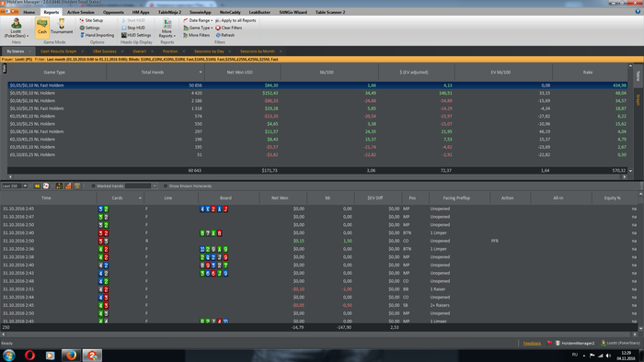Screen dimensions: 644x362
Task: Open the Table Scanner 2 tab
Action: point(330,12)
